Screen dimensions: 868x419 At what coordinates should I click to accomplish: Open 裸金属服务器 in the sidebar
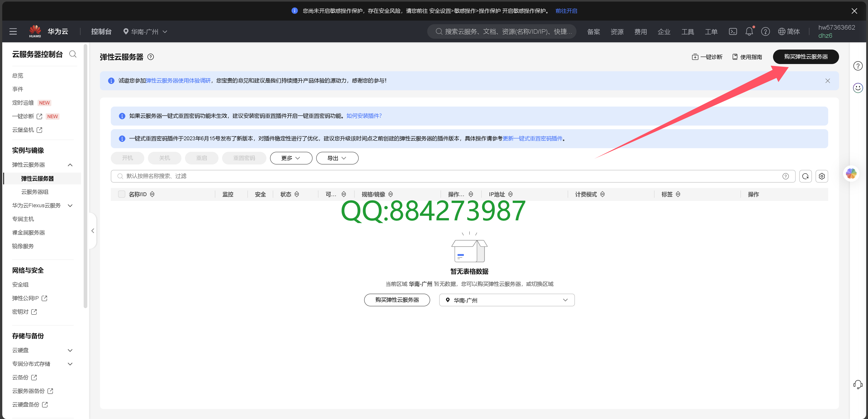[29, 233]
